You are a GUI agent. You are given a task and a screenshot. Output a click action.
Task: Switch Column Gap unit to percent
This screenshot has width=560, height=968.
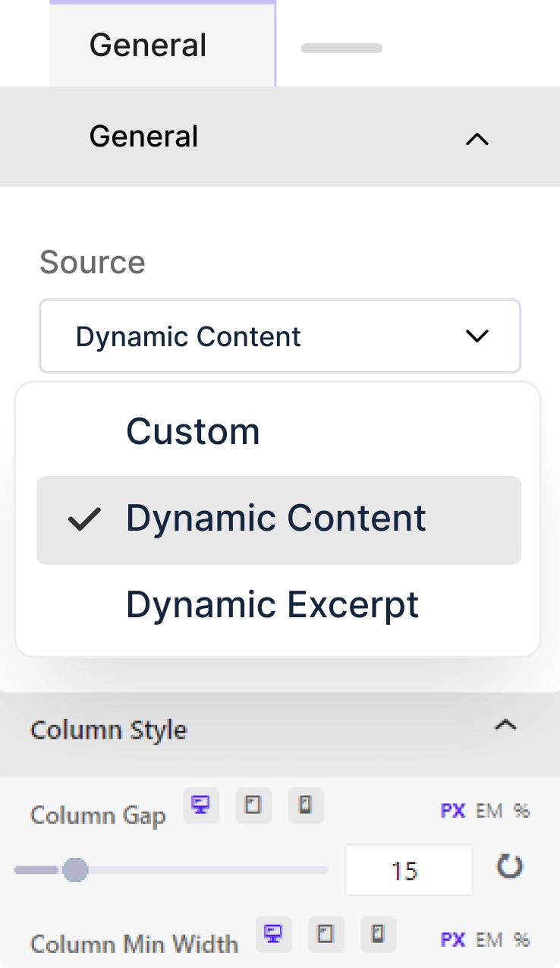point(521,811)
